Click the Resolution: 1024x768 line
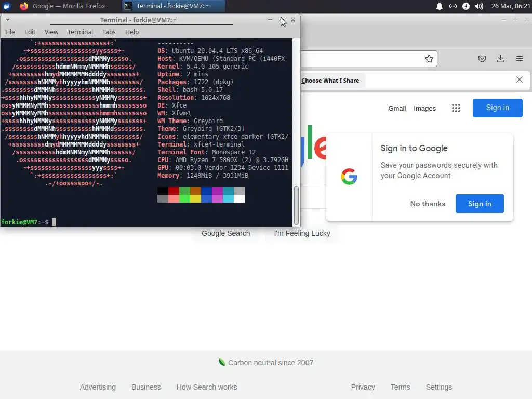Image resolution: width=532 pixels, height=399 pixels. 194,98
